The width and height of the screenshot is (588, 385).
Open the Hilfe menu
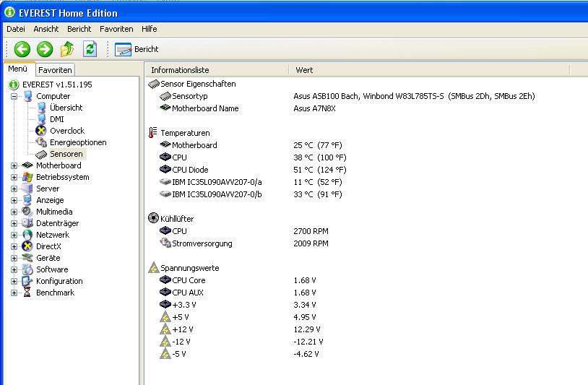[150, 29]
